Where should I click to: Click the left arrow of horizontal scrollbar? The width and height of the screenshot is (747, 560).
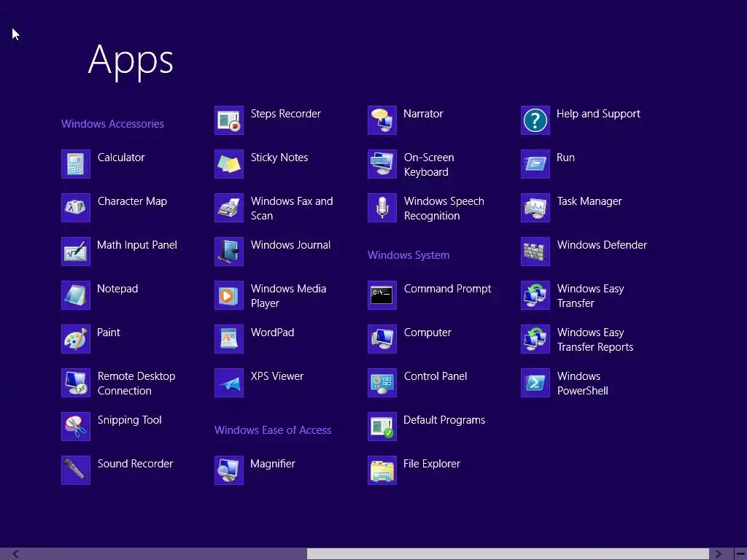pyautogui.click(x=16, y=554)
